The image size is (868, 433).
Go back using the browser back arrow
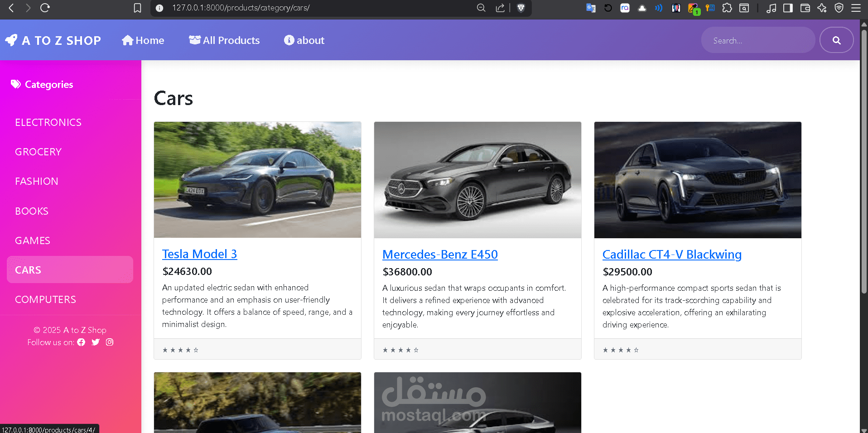[x=12, y=8]
